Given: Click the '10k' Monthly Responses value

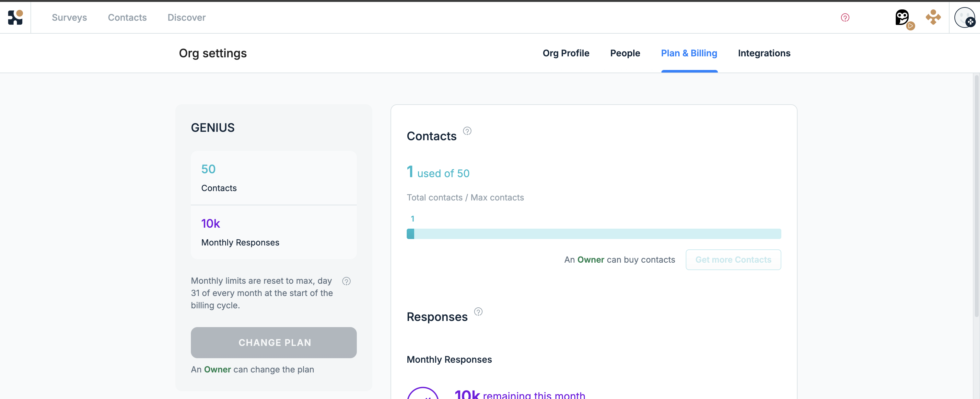Looking at the screenshot, I should (210, 224).
